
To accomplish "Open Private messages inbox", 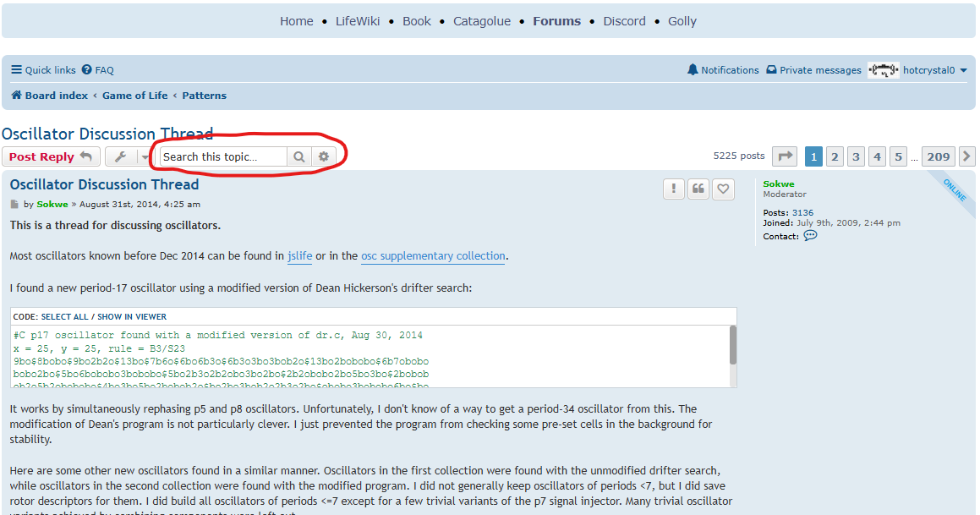I will (x=813, y=70).
